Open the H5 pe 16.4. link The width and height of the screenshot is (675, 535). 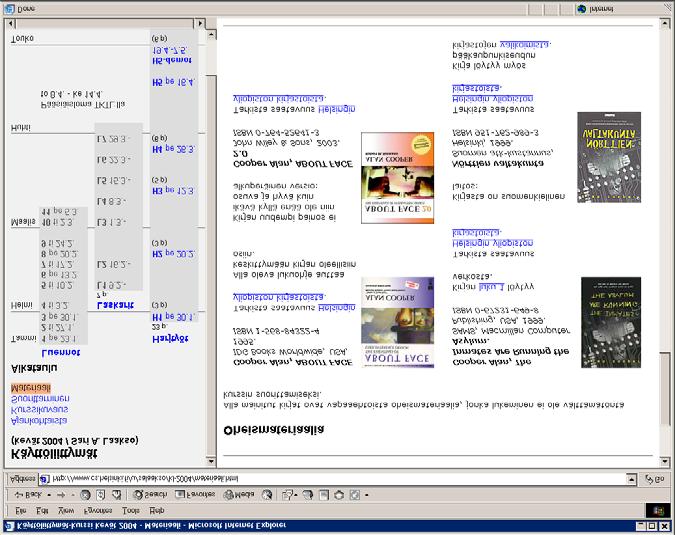coord(173,82)
